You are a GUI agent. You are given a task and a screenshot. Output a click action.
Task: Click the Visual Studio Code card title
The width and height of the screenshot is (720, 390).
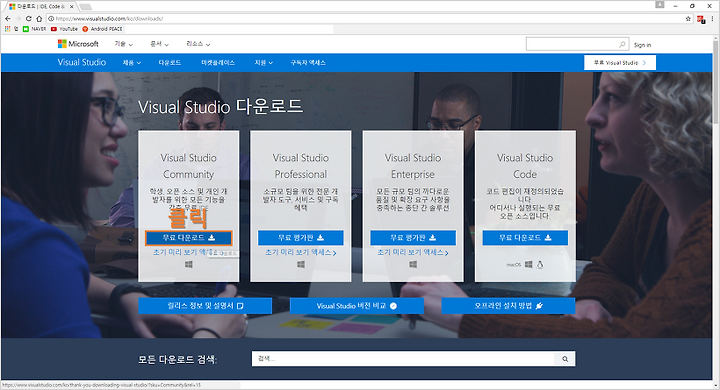point(525,166)
